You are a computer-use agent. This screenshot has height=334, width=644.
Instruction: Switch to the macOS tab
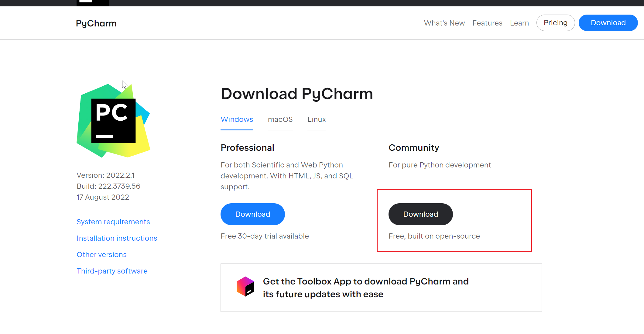coord(280,119)
